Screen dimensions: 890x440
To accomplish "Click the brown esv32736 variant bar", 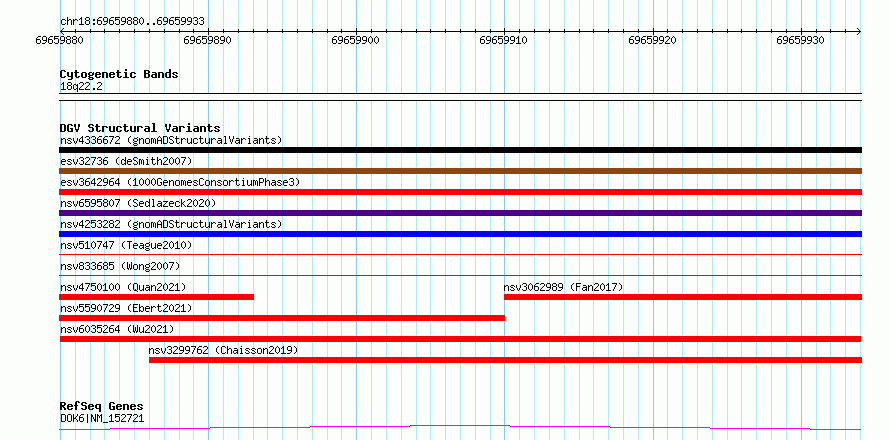I will click(460, 171).
